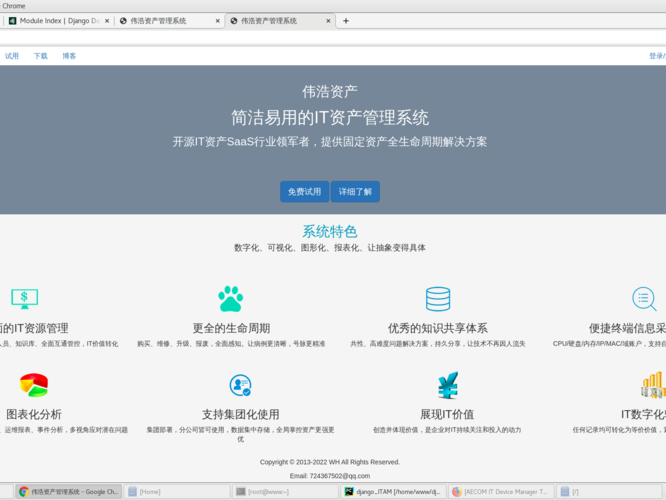The width and height of the screenshot is (666, 500).
Task: Click the Chrome label in the title bar
Action: pos(14,6)
